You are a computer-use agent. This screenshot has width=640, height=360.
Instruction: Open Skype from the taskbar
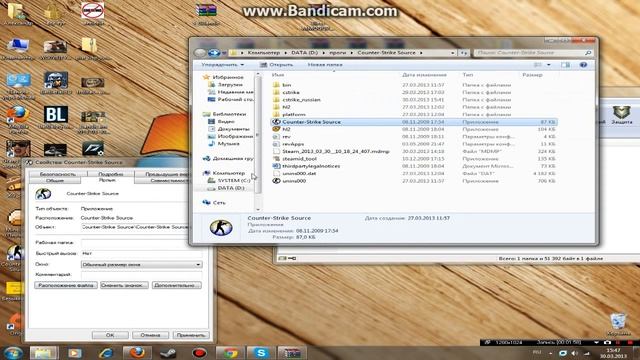261,353
